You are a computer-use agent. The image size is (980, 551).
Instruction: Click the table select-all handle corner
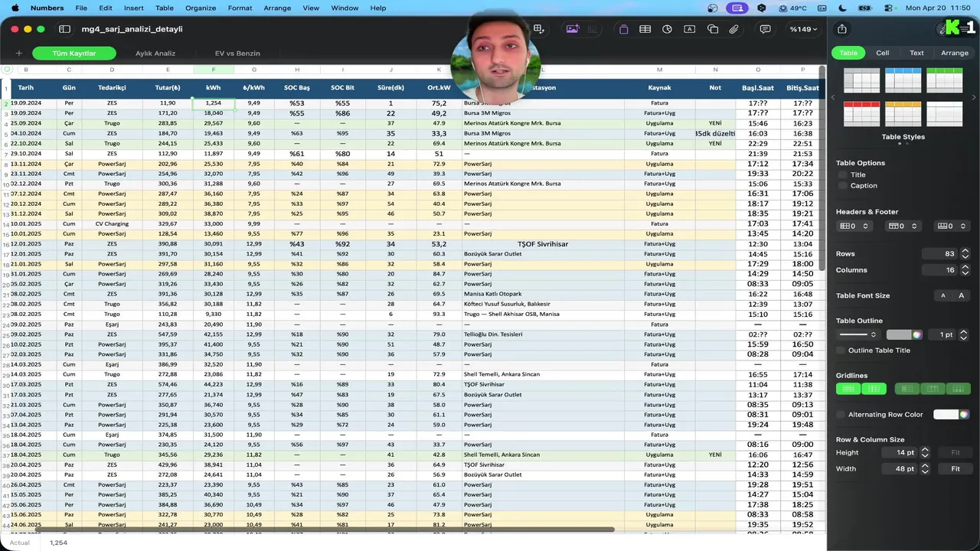pos(7,69)
